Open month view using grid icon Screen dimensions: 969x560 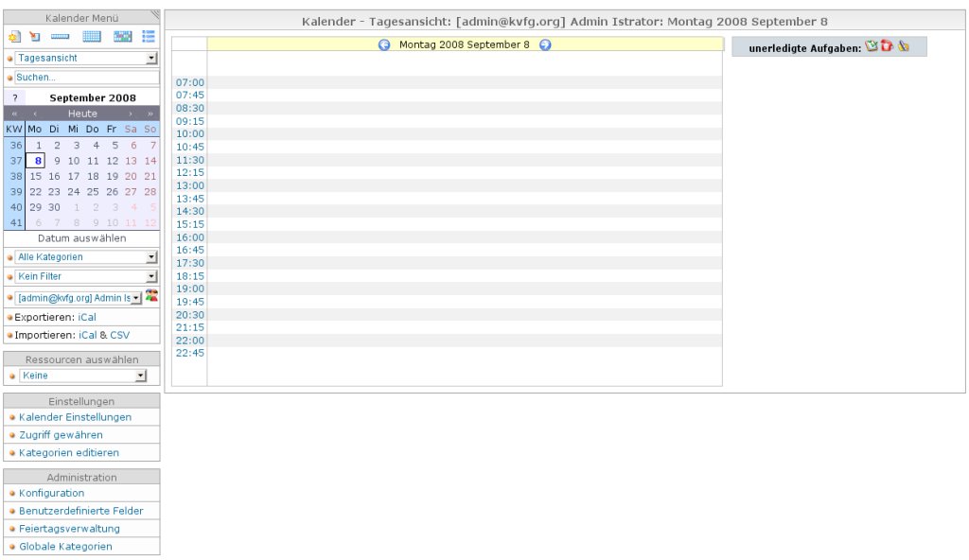coord(92,37)
